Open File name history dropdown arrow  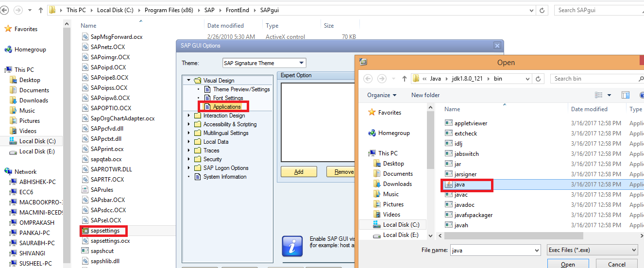(537, 250)
